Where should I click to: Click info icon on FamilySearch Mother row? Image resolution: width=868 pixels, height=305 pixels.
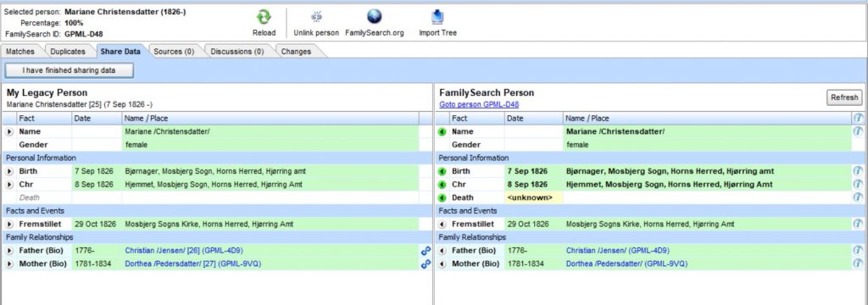coord(859,264)
